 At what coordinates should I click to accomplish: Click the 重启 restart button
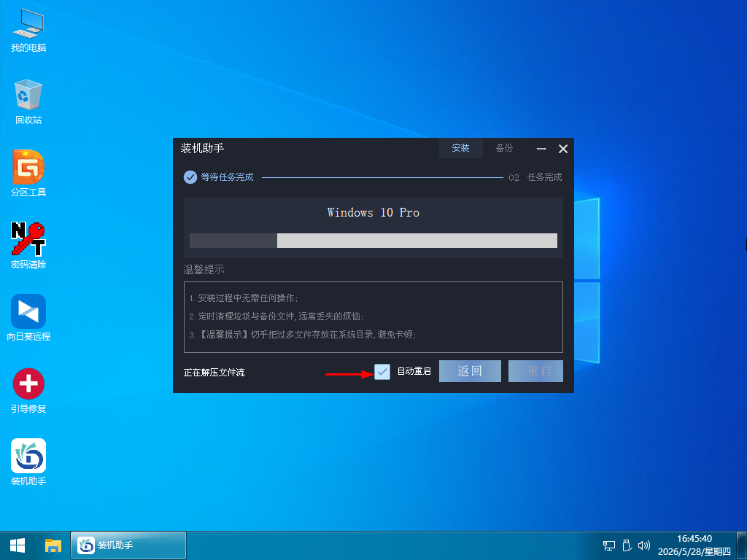535,371
